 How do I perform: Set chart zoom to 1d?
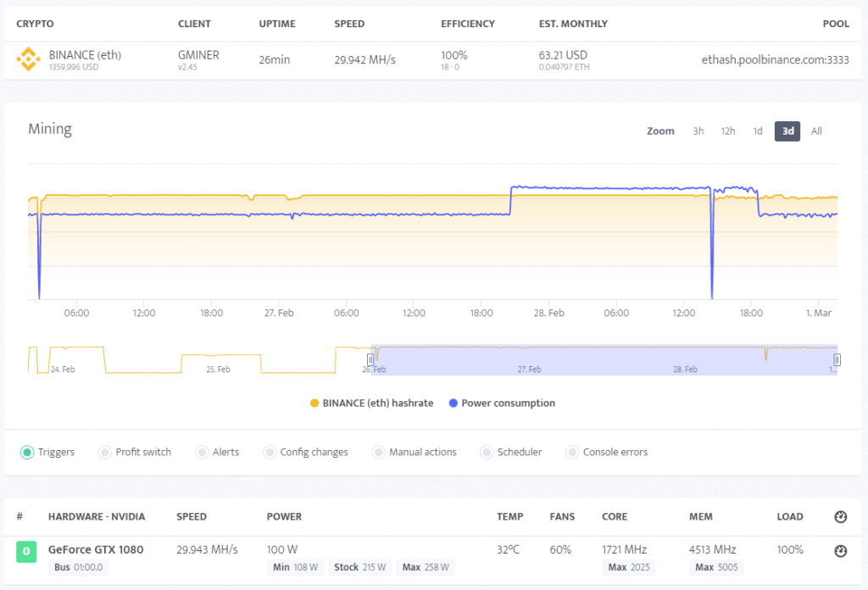tap(758, 131)
